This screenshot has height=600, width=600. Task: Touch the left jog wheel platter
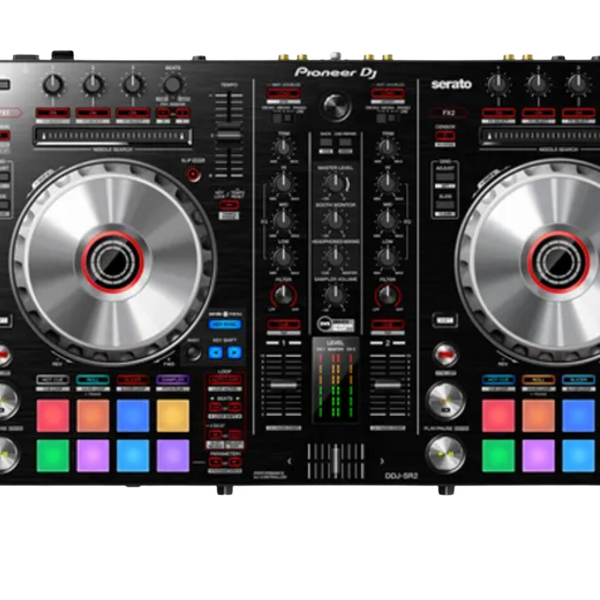(x=113, y=262)
